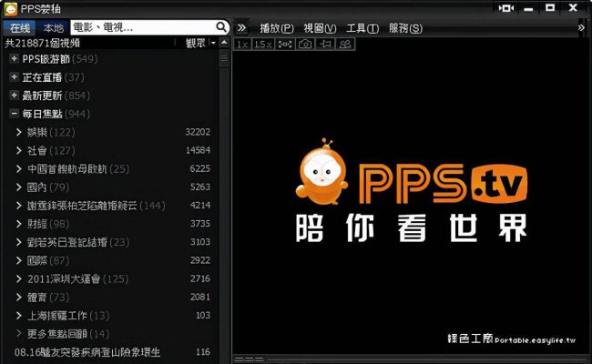This screenshot has width=592, height=364.
Task: Expand the 國際 (87) folder arrow
Action: (x=18, y=260)
